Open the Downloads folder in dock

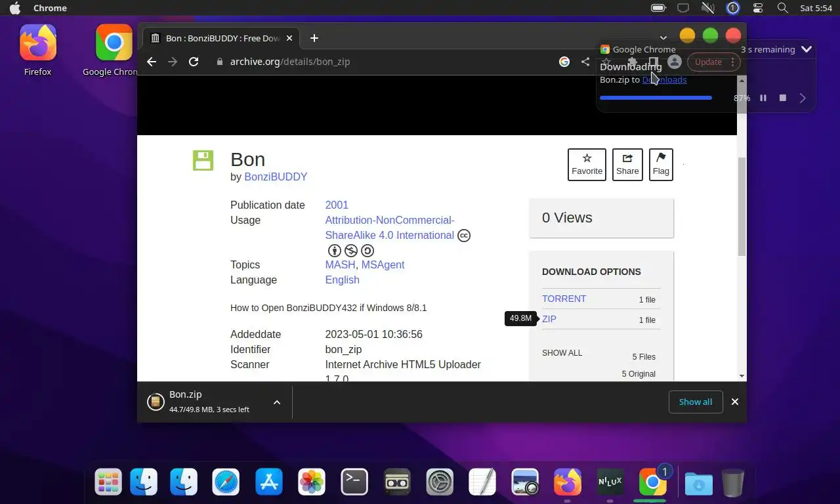699,484
